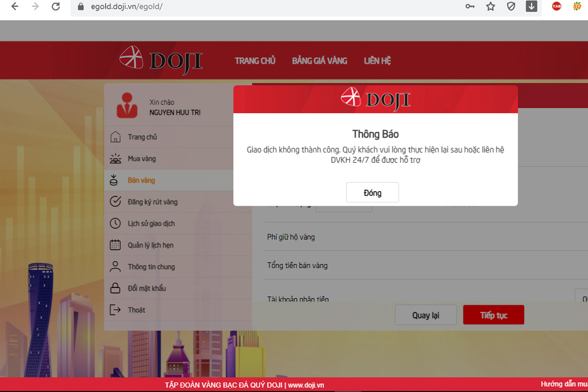Click the icon beside Mua vàng
The width and height of the screenshot is (588, 392).
(x=115, y=158)
